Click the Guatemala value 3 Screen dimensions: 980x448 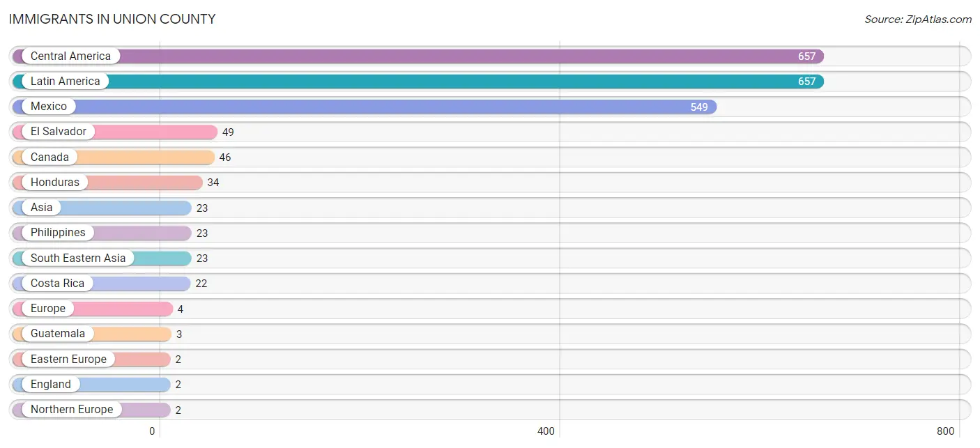(179, 334)
